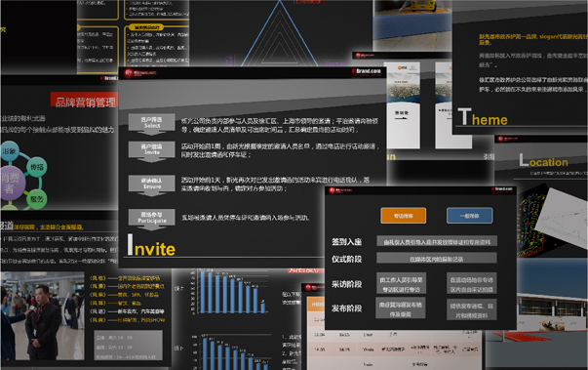Image resolution: width=588 pixels, height=370 pixels.
Task: Select the 签到入座 stage label
Action: click(346, 242)
